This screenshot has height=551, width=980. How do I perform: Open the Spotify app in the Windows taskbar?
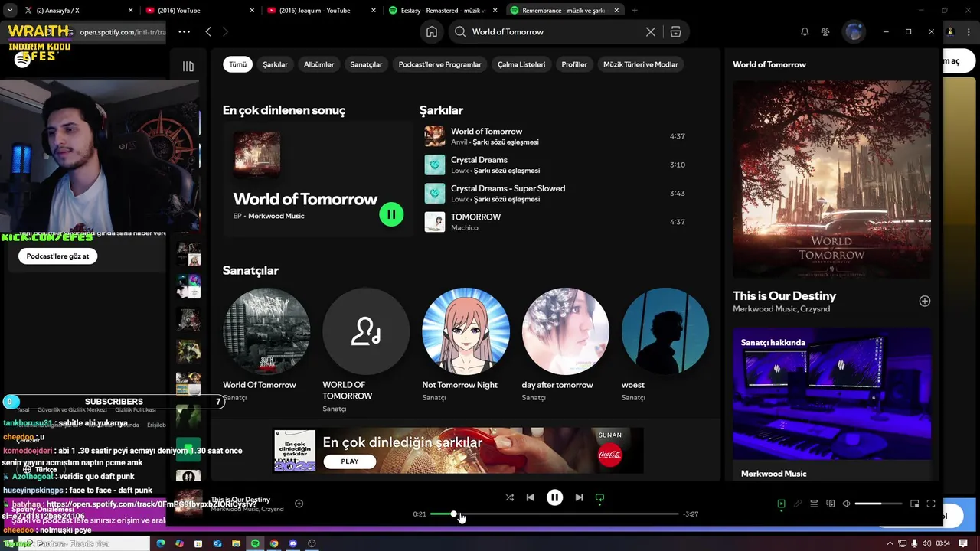[x=255, y=543]
